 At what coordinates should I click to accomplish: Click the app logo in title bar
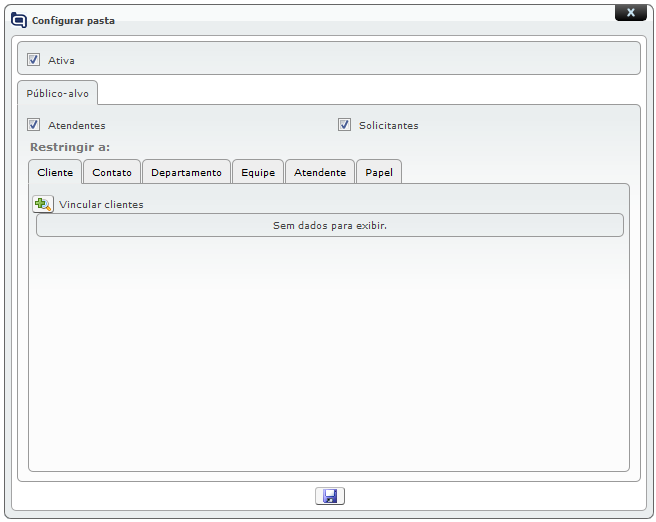pos(19,20)
